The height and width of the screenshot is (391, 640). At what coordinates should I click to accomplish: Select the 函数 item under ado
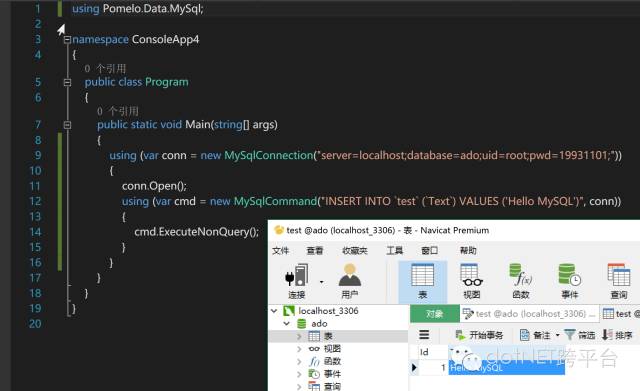pos(332,362)
